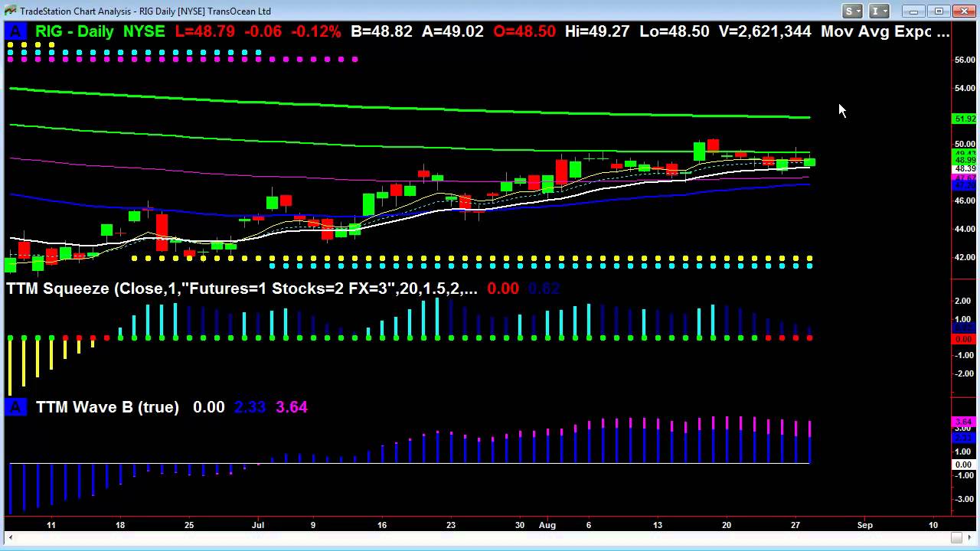Click the magenta 3.64 axis marker in Wave panel
This screenshot has width=980, height=551.
964,422
